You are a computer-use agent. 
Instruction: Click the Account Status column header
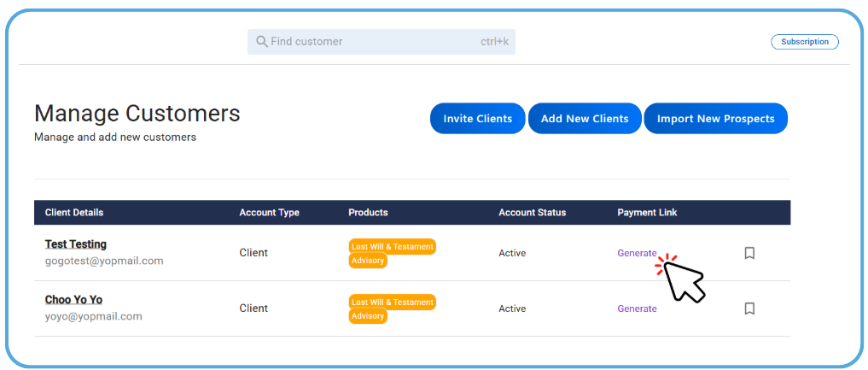[x=532, y=213]
